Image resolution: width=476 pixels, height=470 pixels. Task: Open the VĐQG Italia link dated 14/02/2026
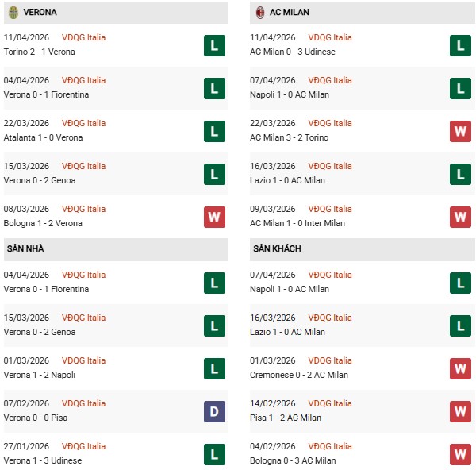click(330, 403)
